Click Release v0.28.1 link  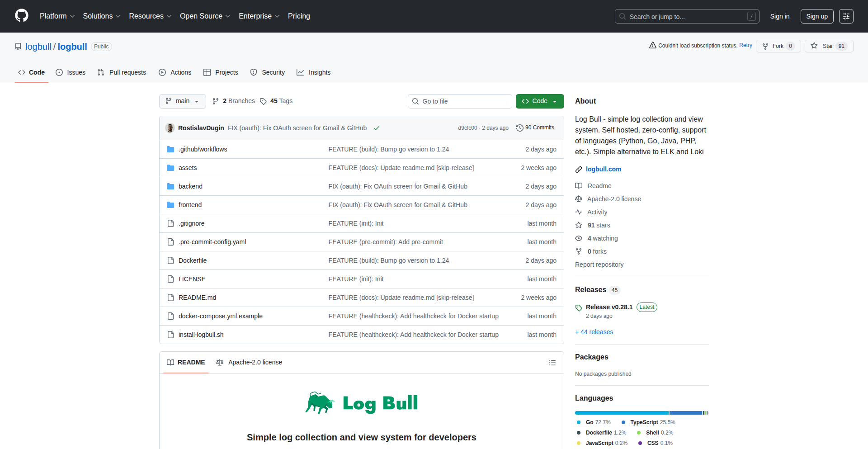coord(609,307)
